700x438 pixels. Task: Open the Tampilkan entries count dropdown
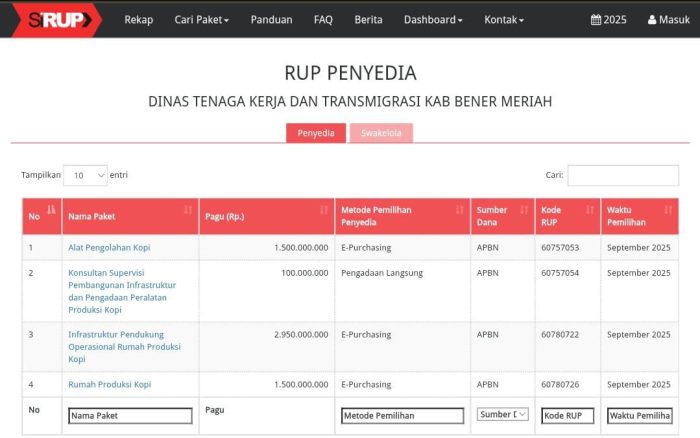coord(85,175)
